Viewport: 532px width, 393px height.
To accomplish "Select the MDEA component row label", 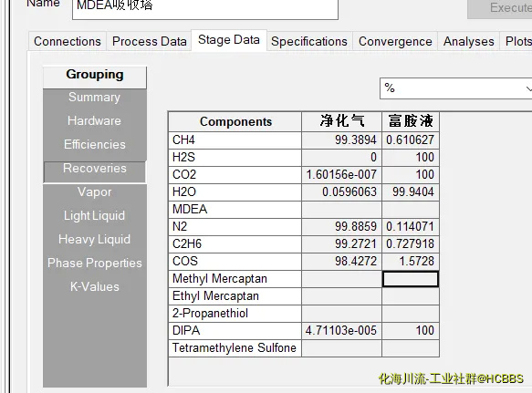I will (x=235, y=209).
